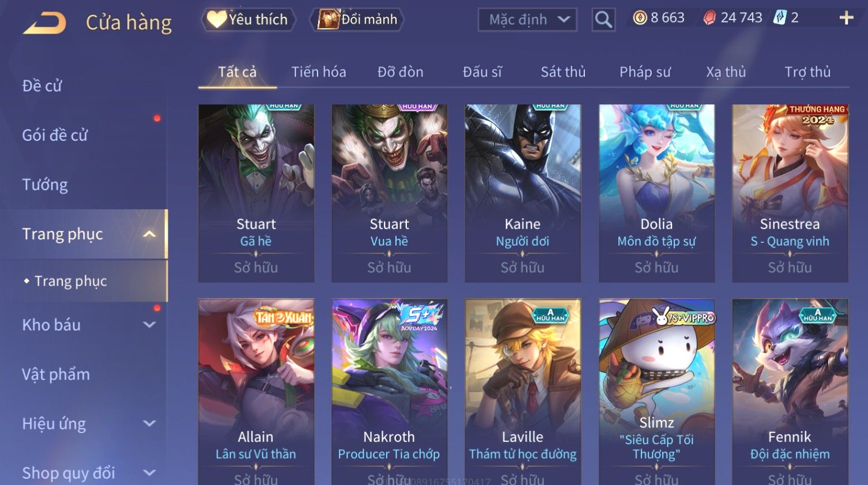Open the Gói đề cử menu

pyautogui.click(x=55, y=135)
